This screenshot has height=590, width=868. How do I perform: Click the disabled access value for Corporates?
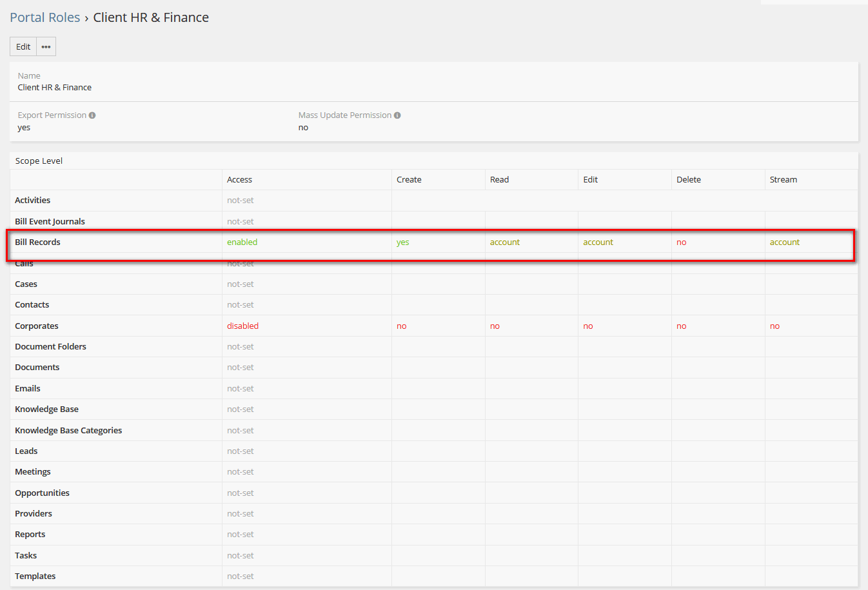[242, 326]
